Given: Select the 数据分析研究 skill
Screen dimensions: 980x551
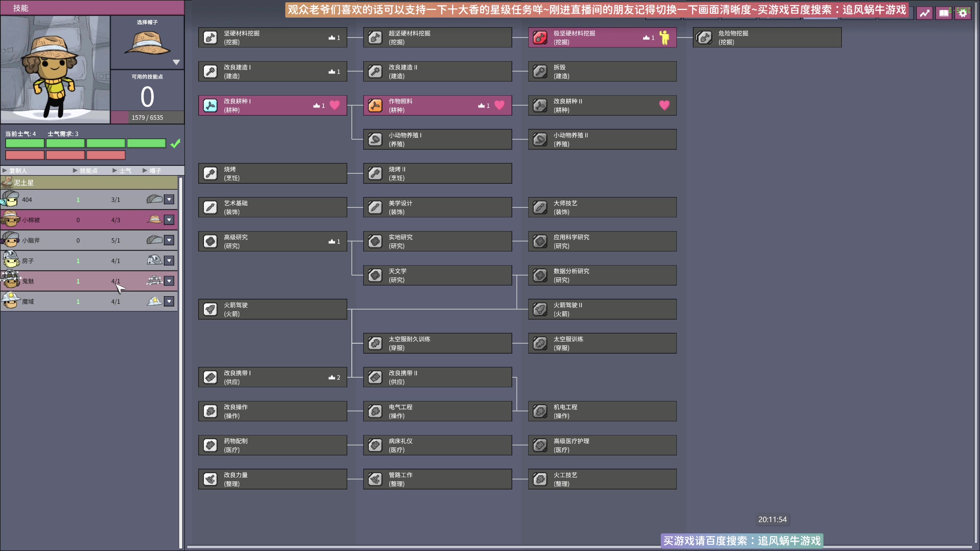Looking at the screenshot, I should (x=602, y=275).
